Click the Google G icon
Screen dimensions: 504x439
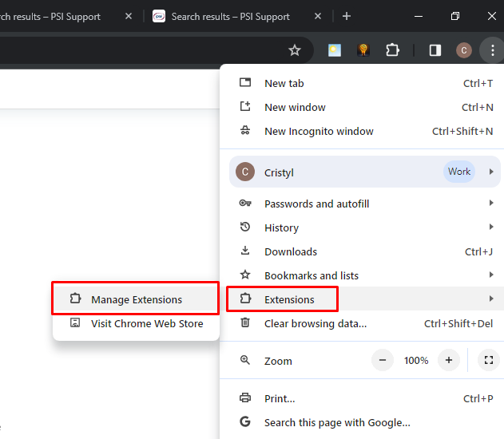(x=245, y=421)
